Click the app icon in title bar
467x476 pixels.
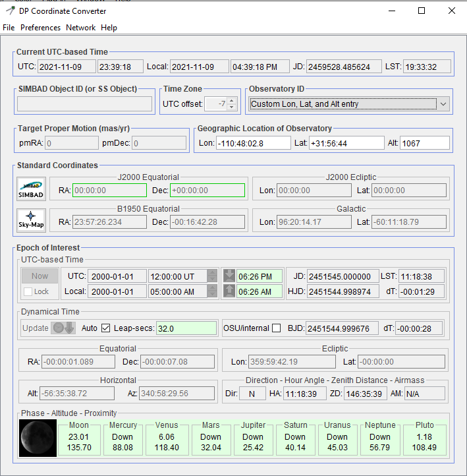(11, 11)
